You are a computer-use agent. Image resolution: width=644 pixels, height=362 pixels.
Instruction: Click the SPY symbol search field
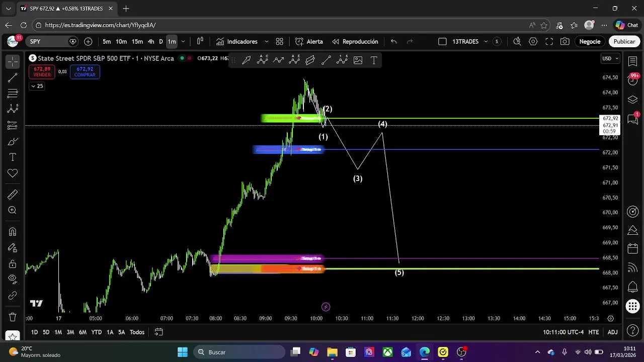[53, 42]
